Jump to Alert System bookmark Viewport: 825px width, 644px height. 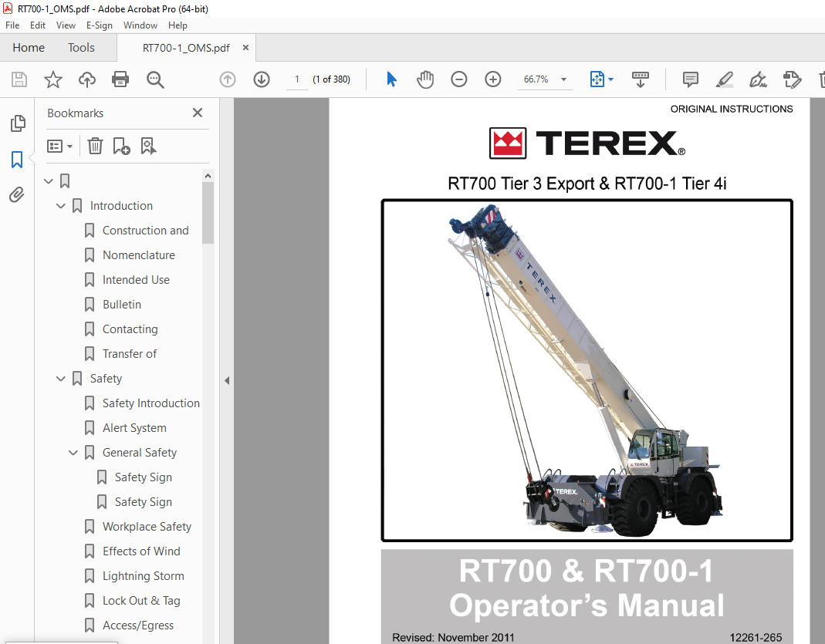134,429
